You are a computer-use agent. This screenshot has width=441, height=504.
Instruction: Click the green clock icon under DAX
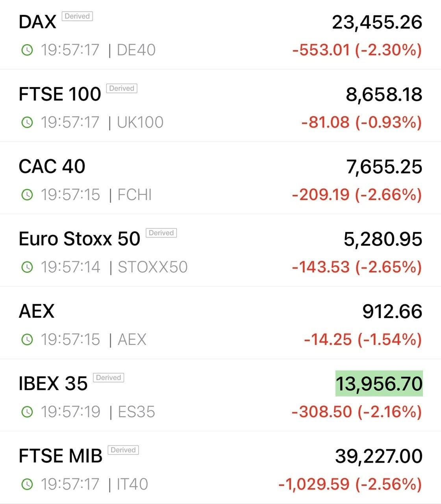pyautogui.click(x=27, y=50)
